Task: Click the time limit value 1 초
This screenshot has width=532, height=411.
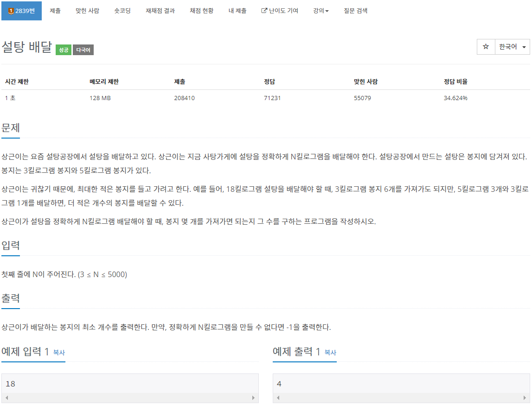Action: pos(10,98)
